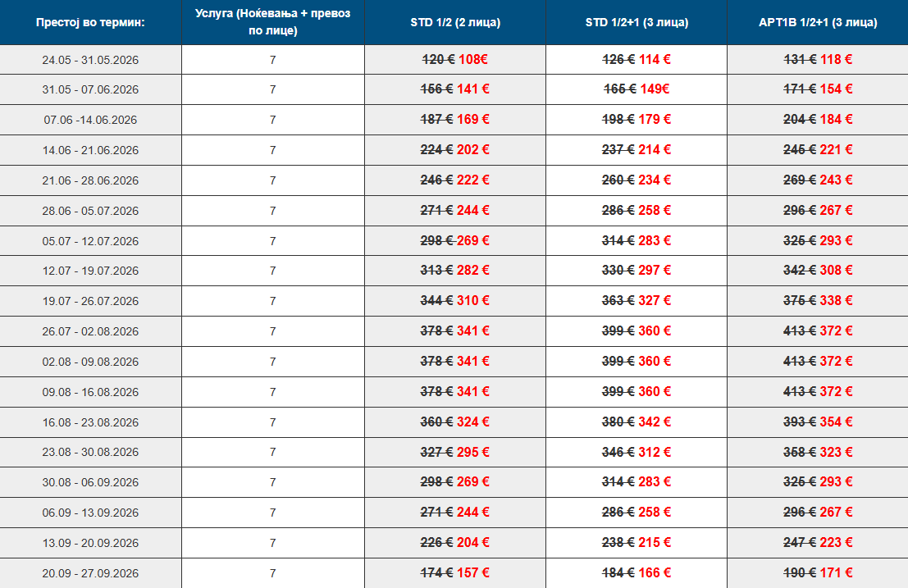
Task: Select the "STD 1/2 (2 лица)" column header
Action: click(x=455, y=22)
